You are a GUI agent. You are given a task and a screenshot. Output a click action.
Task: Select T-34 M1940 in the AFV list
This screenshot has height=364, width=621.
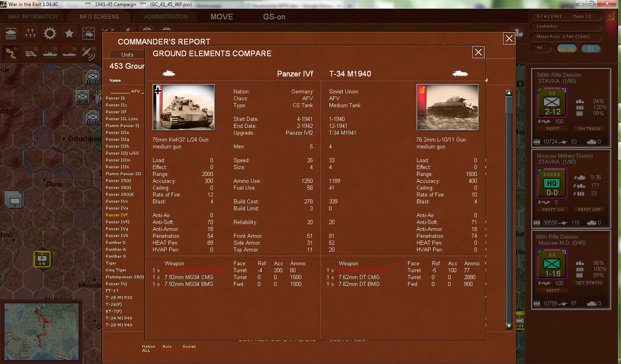click(119, 318)
